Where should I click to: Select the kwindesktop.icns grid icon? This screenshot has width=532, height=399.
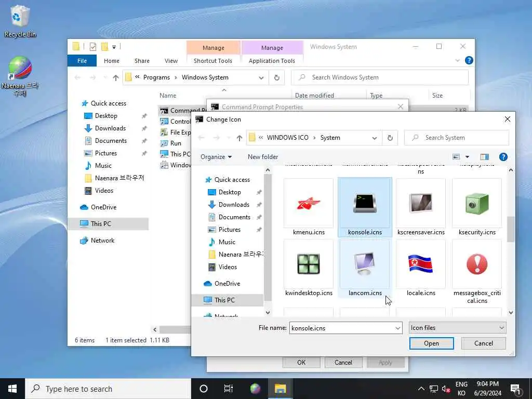309,264
